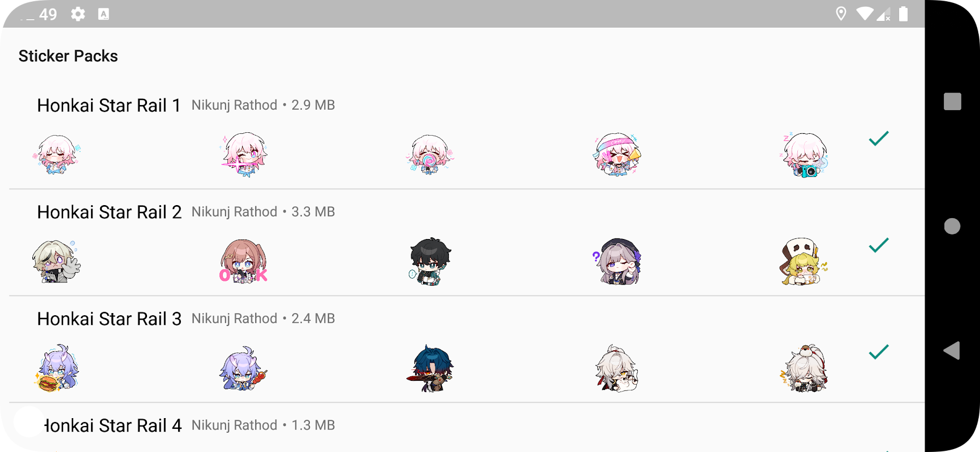Open settings gear in status bar
980x452 pixels.
pyautogui.click(x=78, y=14)
